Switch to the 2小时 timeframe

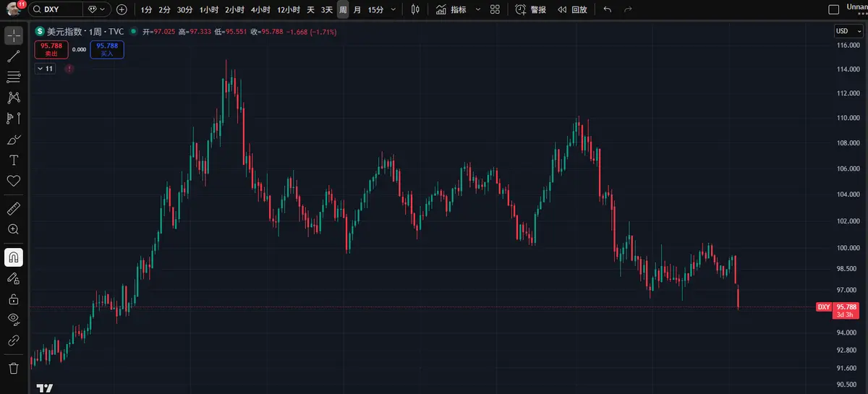pos(234,9)
